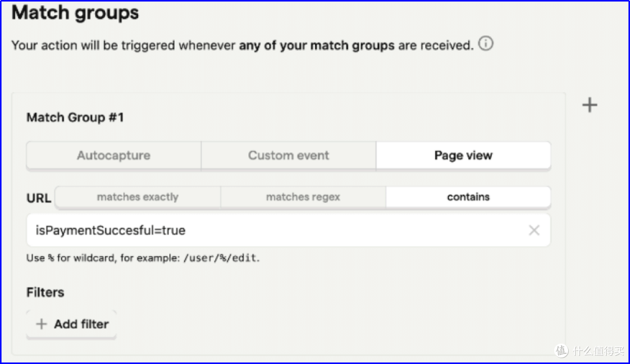Viewport: 630px width, 364px height.
Task: Click the Match groups title
Action: pyautogui.click(x=75, y=12)
